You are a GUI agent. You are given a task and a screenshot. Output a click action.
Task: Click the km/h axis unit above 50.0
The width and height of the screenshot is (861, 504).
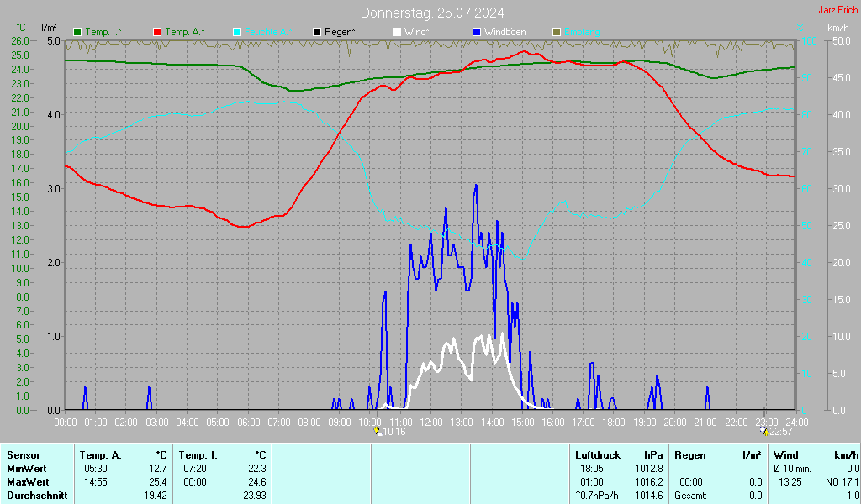coord(838,28)
